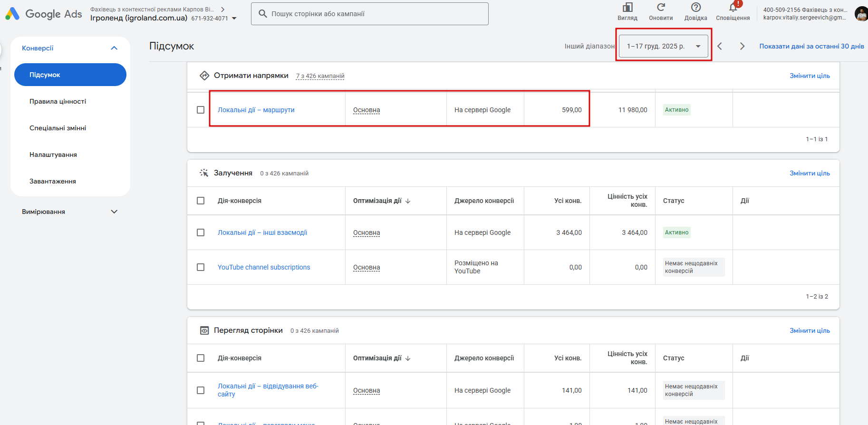868x425 pixels.
Task: Go to previous date range arrow
Action: [x=720, y=46]
